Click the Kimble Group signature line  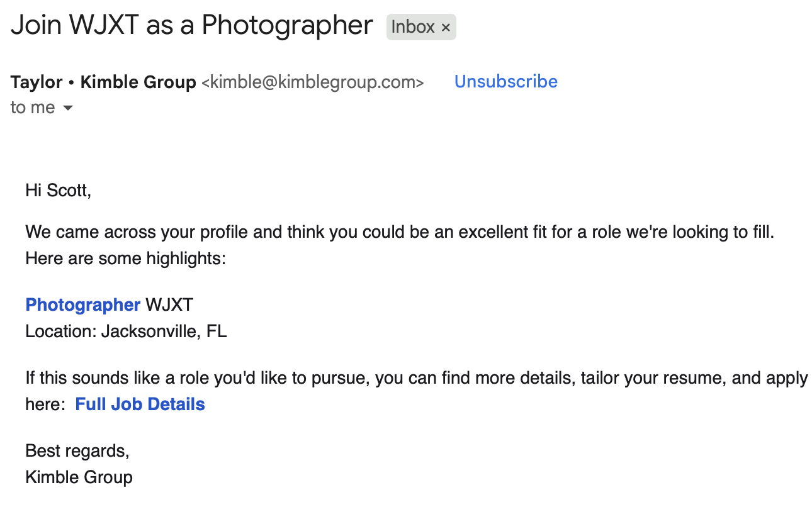[79, 477]
